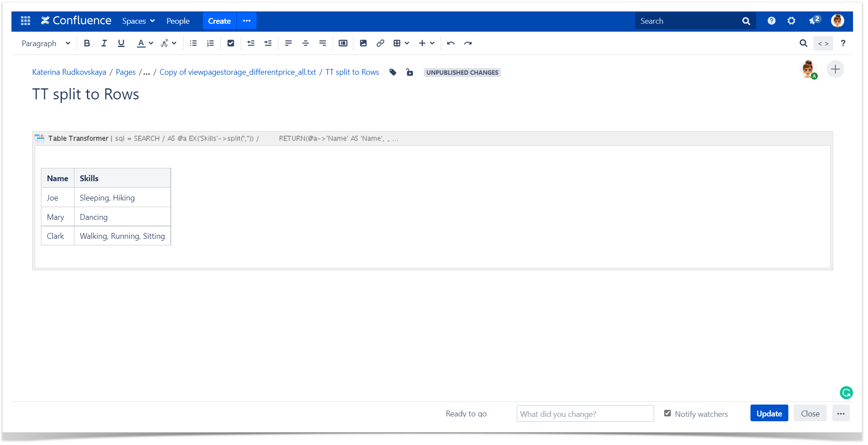
Task: Click the bullet list icon
Action: [193, 43]
